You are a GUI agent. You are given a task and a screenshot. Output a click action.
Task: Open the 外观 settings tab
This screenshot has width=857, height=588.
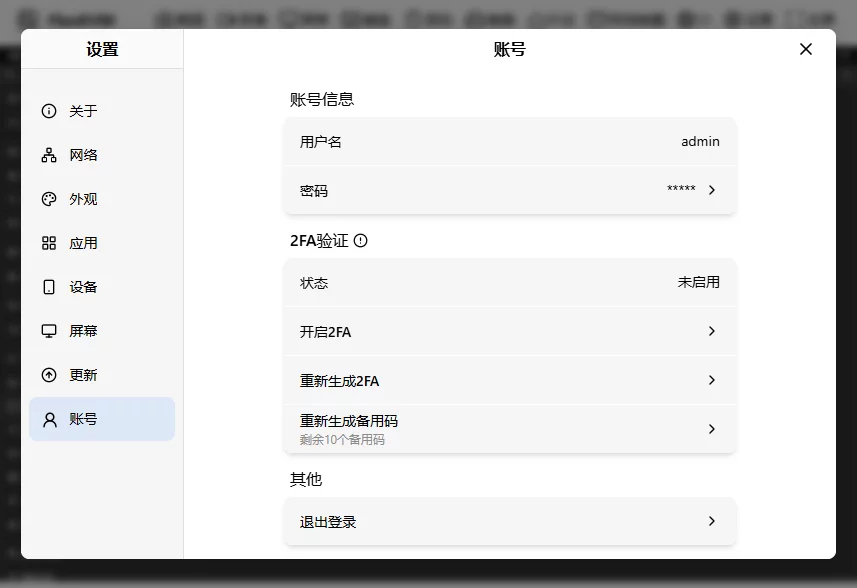102,199
